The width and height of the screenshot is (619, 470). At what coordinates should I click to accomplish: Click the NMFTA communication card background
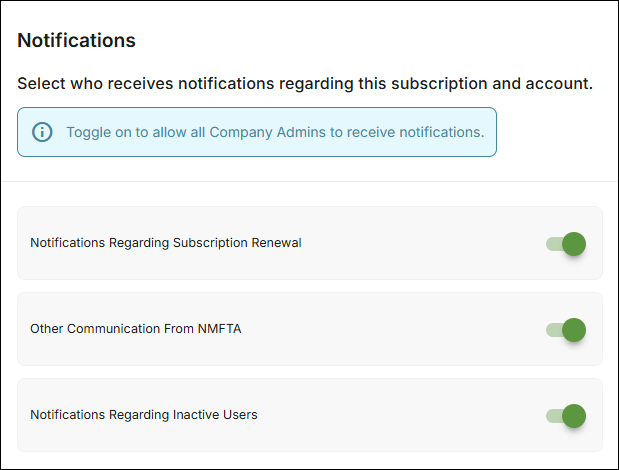(310, 329)
